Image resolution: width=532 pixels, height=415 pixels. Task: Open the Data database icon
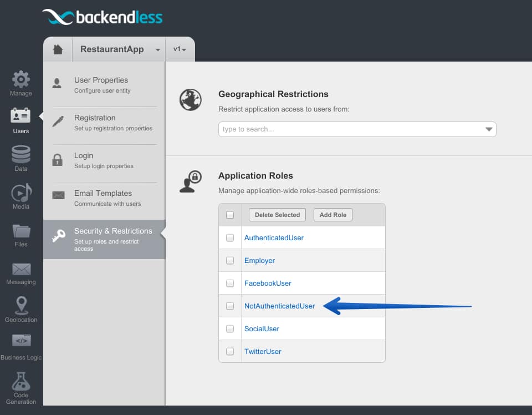point(21,154)
